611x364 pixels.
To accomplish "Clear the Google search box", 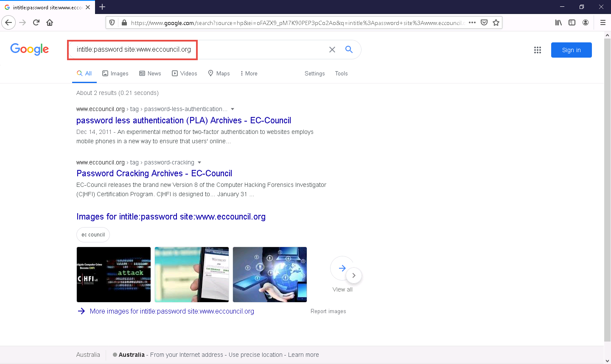I will point(332,50).
